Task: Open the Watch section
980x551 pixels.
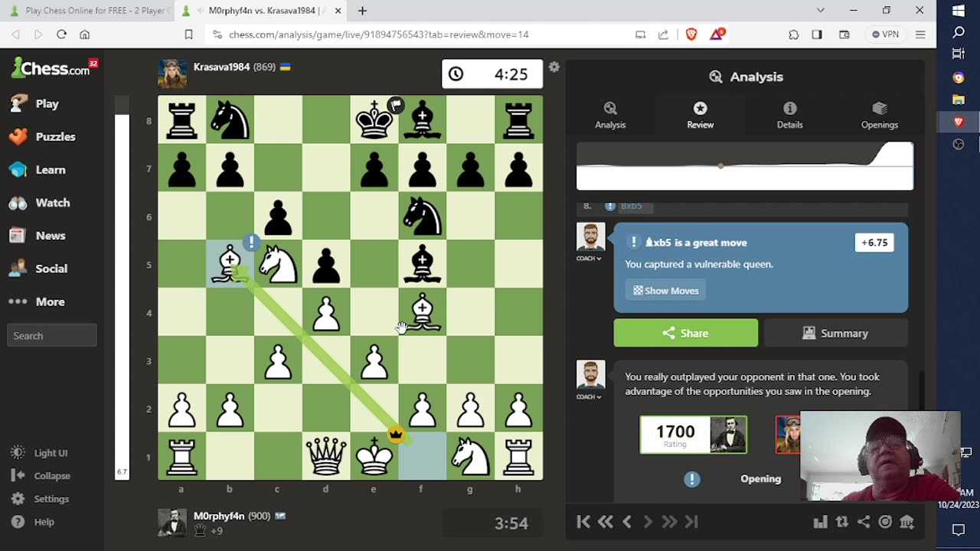Action: 39,203
